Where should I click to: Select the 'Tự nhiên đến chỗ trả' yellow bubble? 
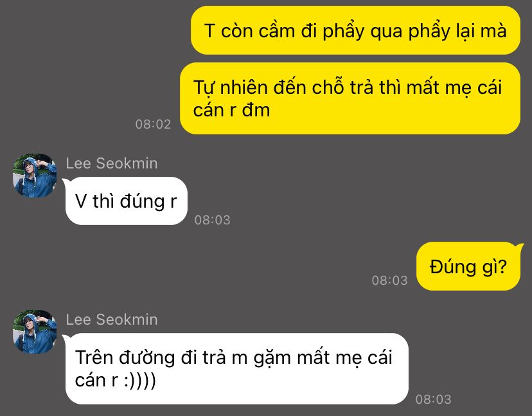pos(350,98)
